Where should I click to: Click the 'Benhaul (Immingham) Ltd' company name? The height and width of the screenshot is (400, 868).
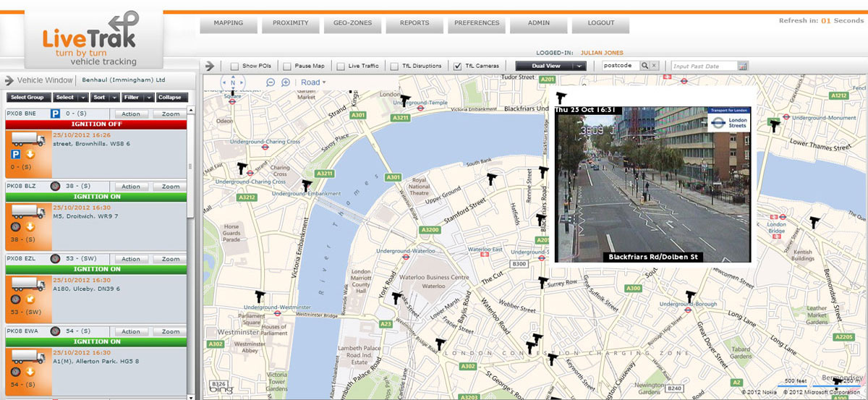click(x=124, y=80)
